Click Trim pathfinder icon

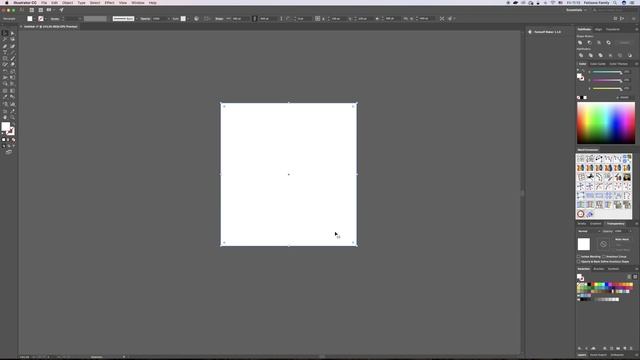[591, 55]
